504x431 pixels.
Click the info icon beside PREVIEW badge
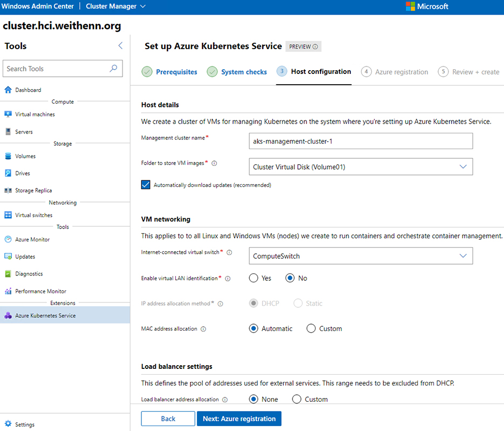(x=315, y=46)
